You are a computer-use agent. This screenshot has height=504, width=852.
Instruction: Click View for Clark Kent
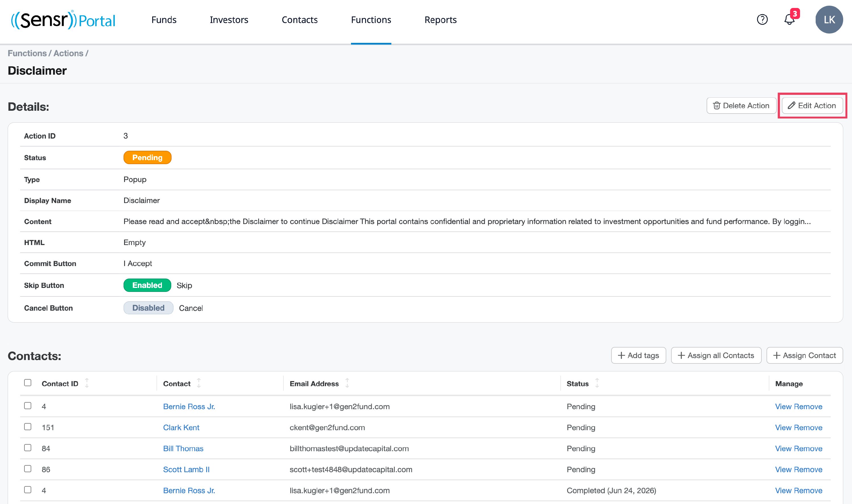pyautogui.click(x=783, y=428)
